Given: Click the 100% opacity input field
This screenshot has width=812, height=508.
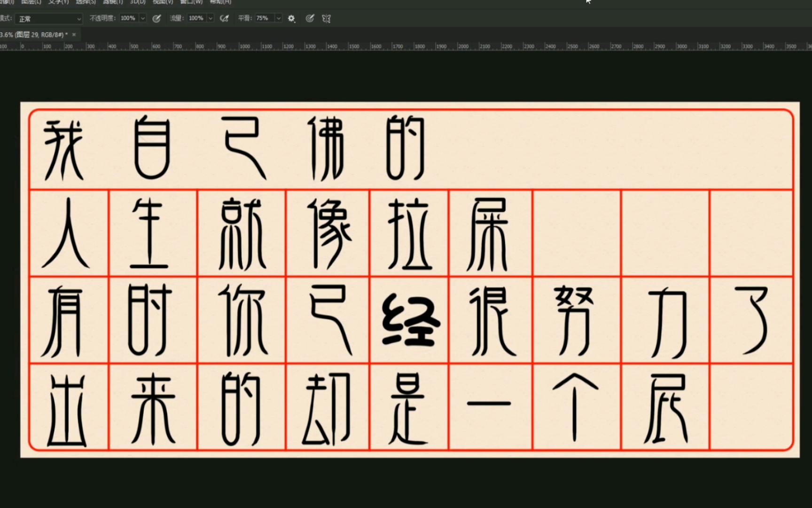Looking at the screenshot, I should 127,18.
